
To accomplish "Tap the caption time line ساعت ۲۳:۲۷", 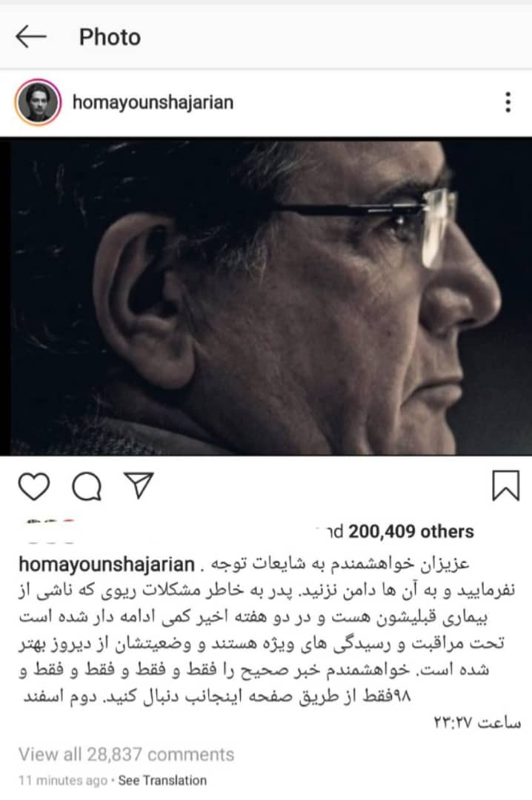I will (x=477, y=722).
